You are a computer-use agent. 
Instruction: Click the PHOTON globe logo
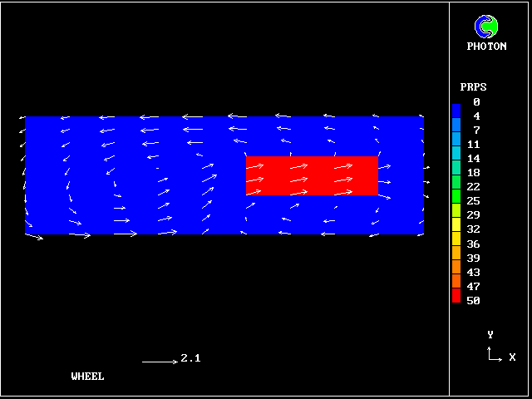(x=485, y=27)
